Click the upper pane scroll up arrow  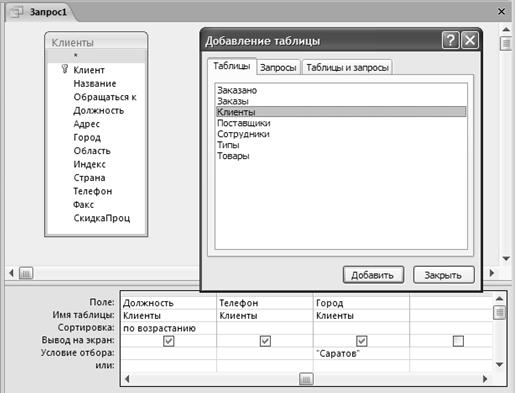[506, 29]
